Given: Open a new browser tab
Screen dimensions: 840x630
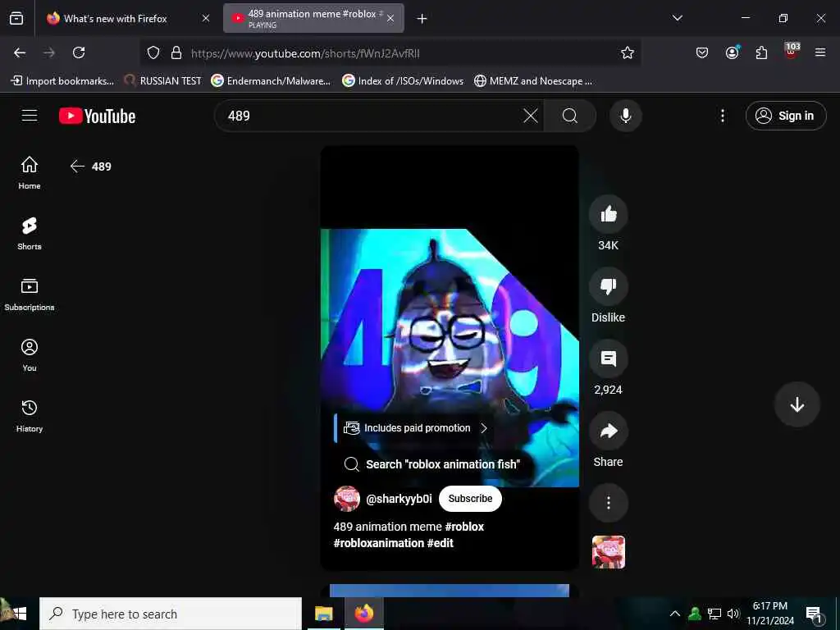Looking at the screenshot, I should tap(422, 19).
